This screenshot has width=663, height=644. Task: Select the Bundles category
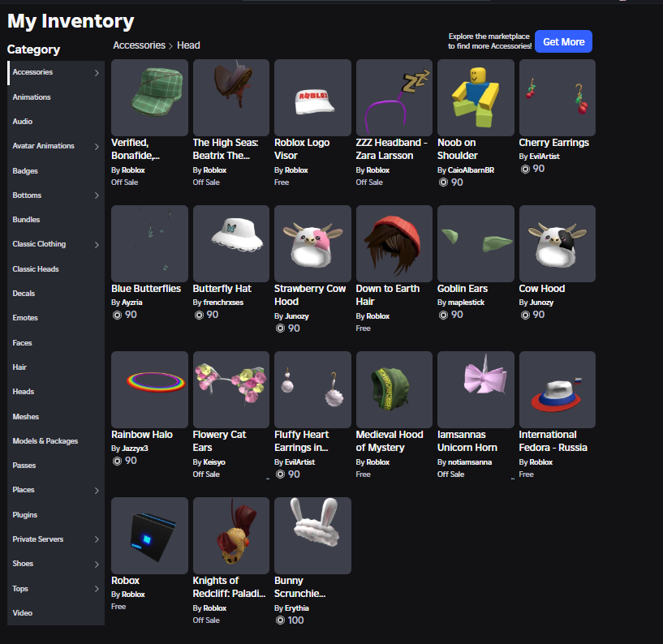tap(56, 220)
